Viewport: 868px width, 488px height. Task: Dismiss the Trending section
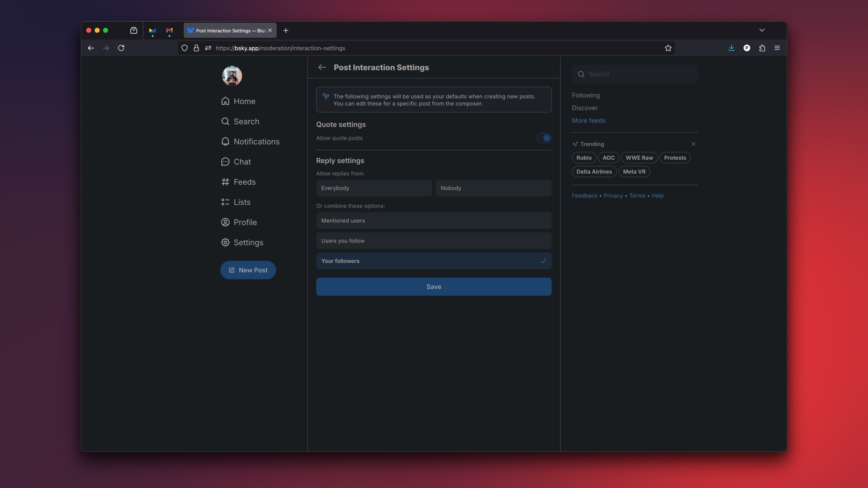pos(693,144)
